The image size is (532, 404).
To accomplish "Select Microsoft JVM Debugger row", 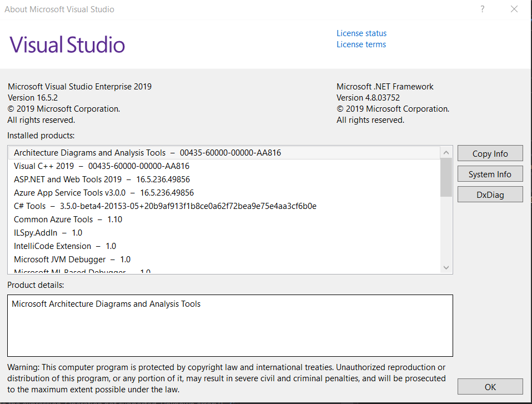I will (x=224, y=260).
